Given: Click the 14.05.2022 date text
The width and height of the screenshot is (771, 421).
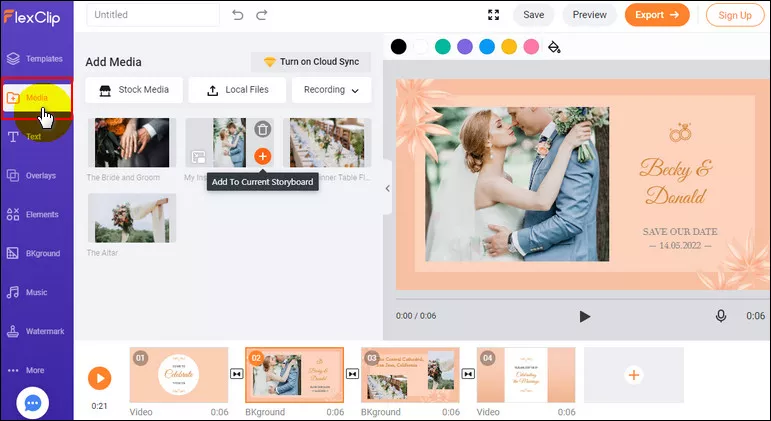Looking at the screenshot, I should [x=680, y=245].
